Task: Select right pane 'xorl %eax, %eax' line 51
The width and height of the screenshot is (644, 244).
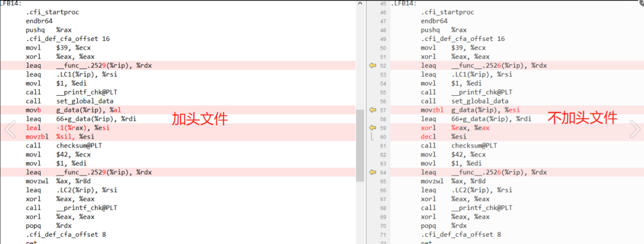Action: click(x=455, y=57)
